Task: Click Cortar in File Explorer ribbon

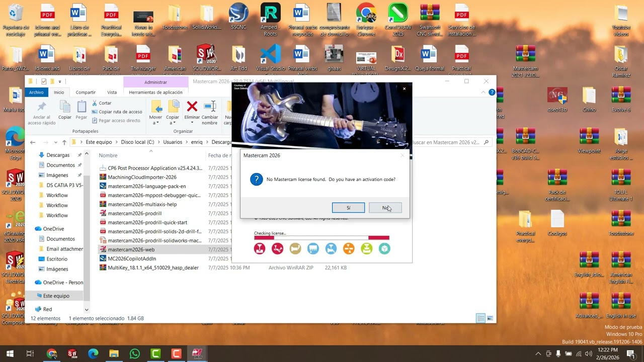Action: [102, 103]
